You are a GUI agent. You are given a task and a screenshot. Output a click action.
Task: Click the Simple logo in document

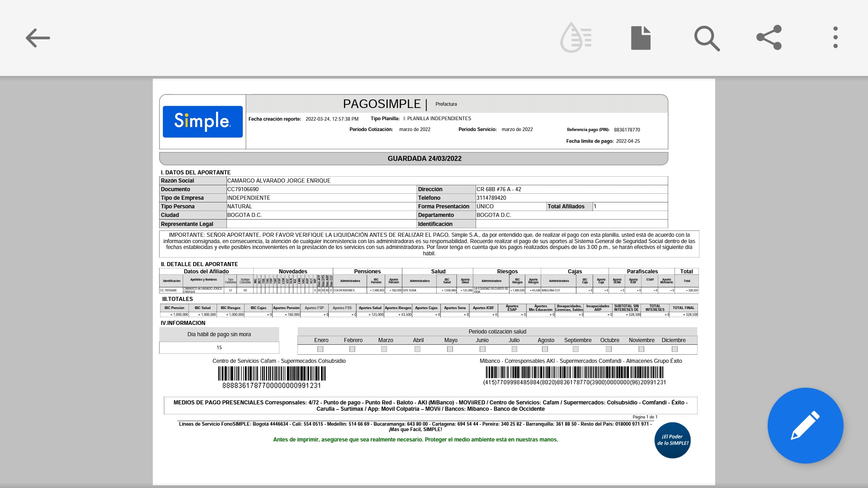pos(203,122)
